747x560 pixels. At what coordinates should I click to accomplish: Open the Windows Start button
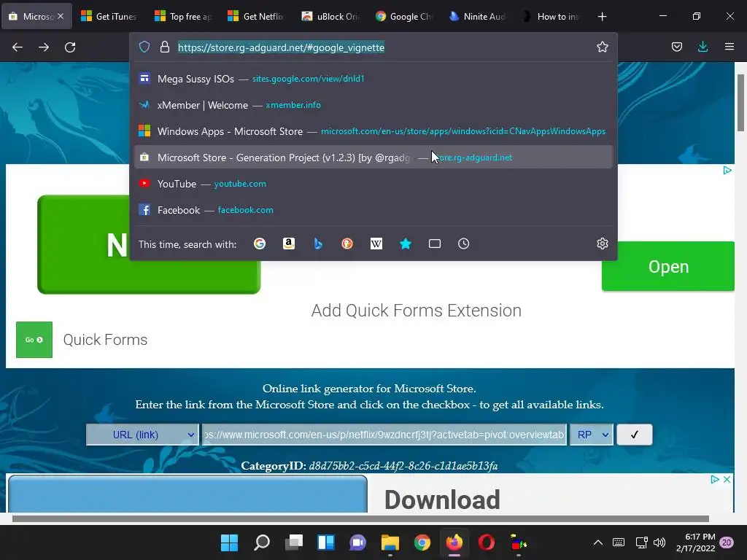point(229,542)
